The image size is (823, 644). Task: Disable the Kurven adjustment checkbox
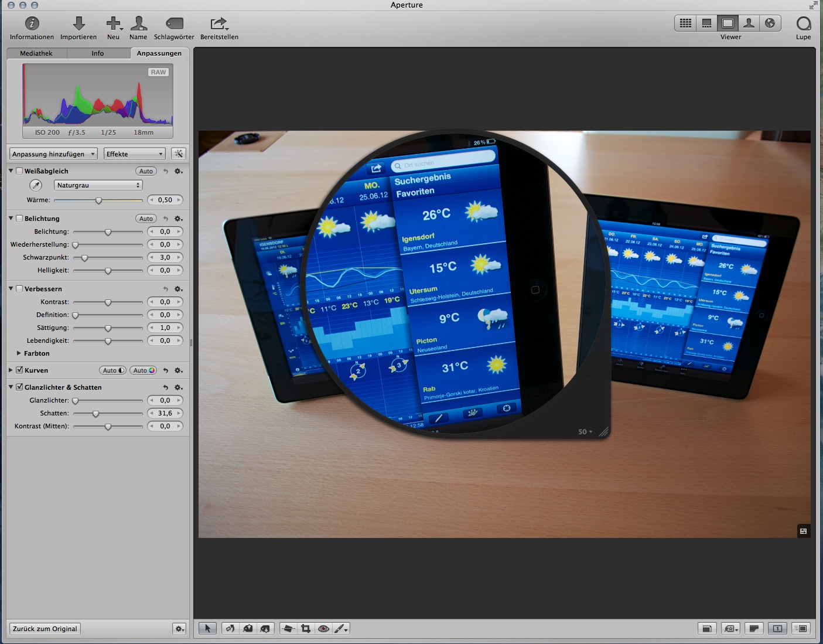tap(19, 370)
